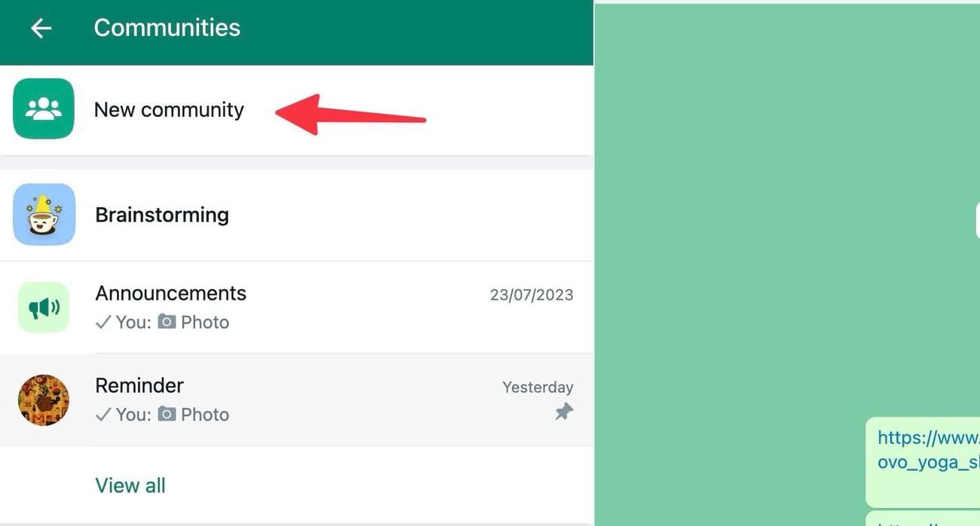Click the Communities title in the header
Viewport: 980px width, 526px height.
point(167,28)
